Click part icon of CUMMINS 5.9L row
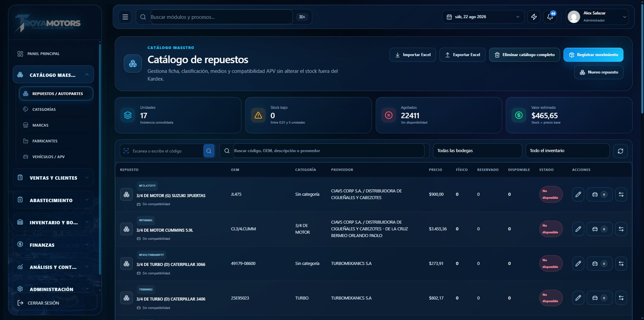 (x=126, y=229)
